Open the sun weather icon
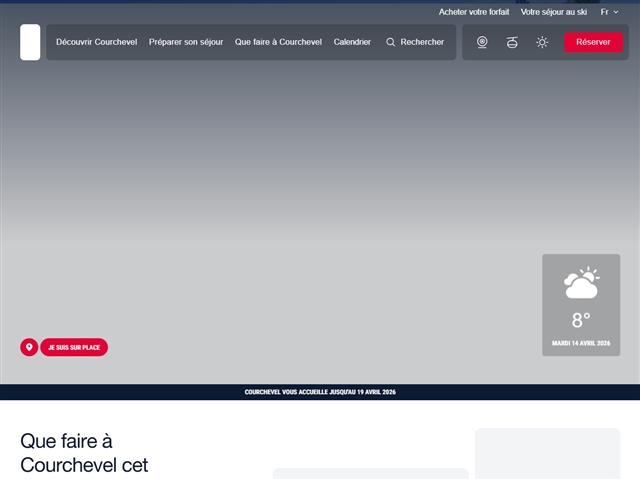Screen dimensions: 640x480 [542, 42]
